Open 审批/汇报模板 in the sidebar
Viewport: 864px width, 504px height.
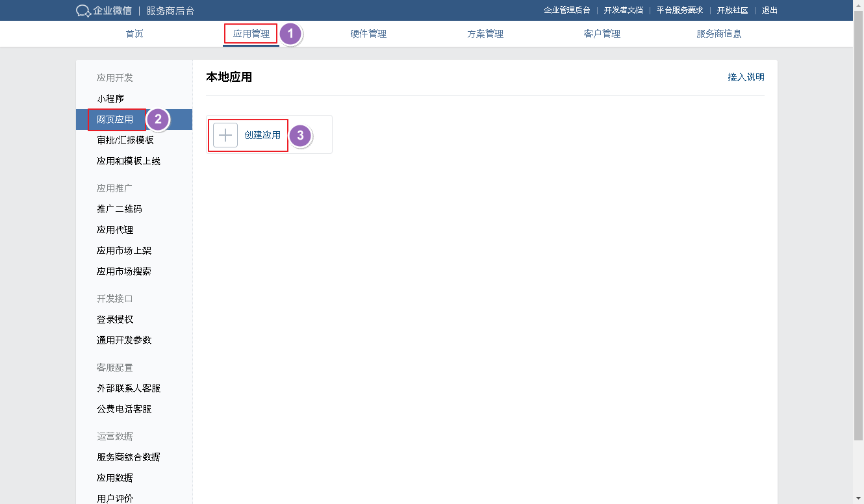pyautogui.click(x=125, y=140)
